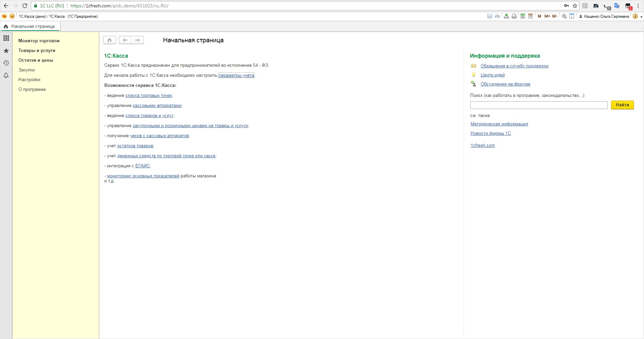
Task: Click the forum icon beside Обсуждения на форуме
Action: (x=473, y=84)
